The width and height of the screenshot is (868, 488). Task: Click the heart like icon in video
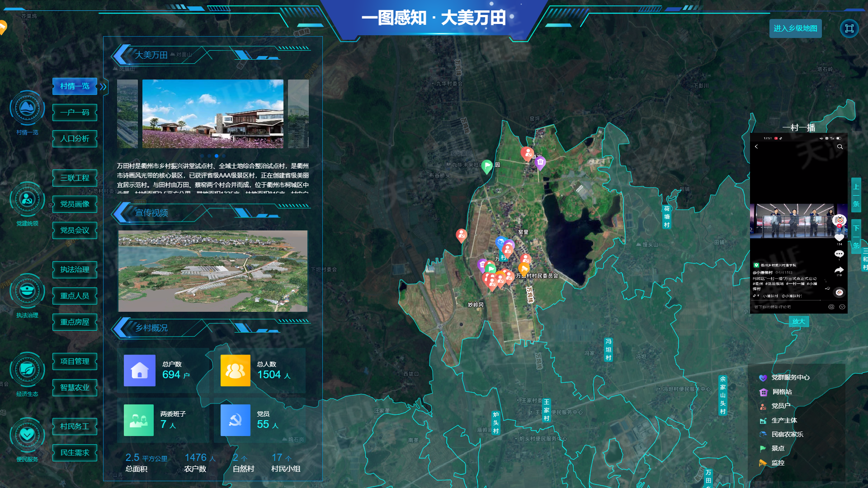839,237
